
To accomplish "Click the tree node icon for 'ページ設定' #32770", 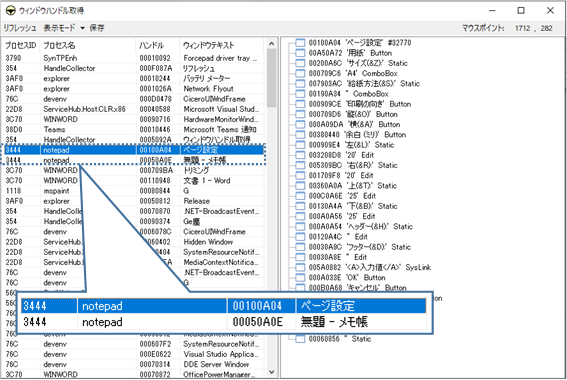I will point(300,43).
